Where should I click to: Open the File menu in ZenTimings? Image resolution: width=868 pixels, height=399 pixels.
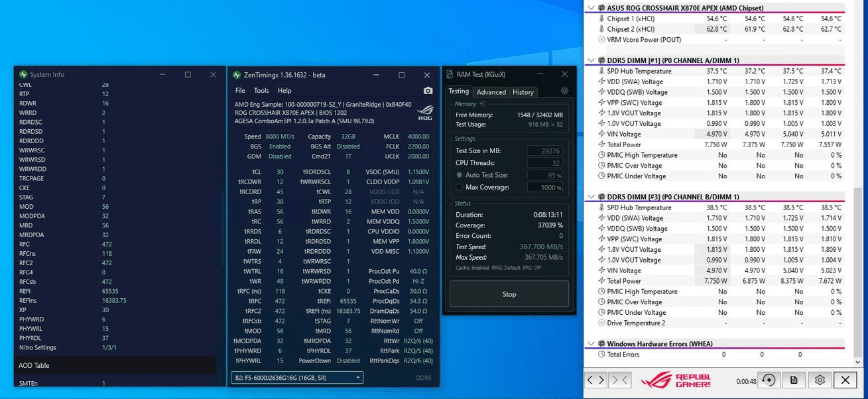point(240,91)
